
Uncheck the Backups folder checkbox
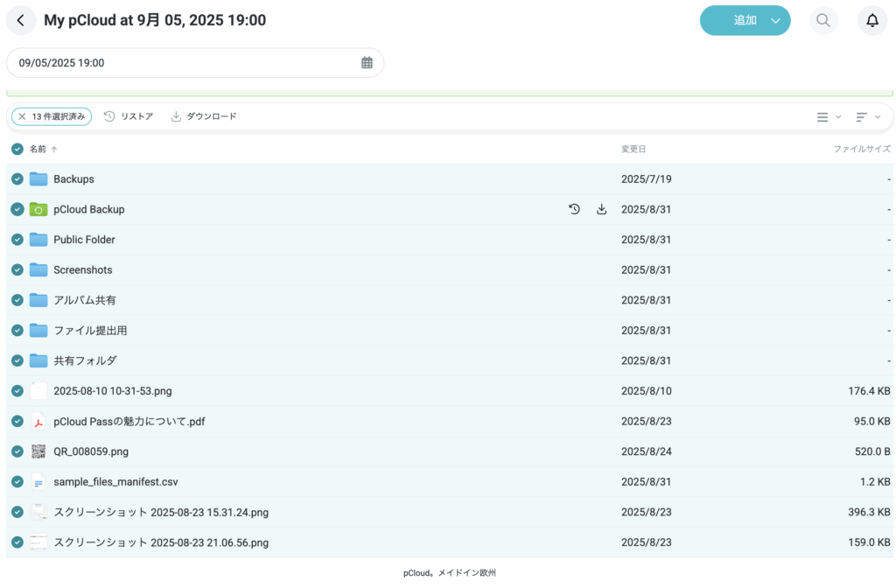pos(17,179)
